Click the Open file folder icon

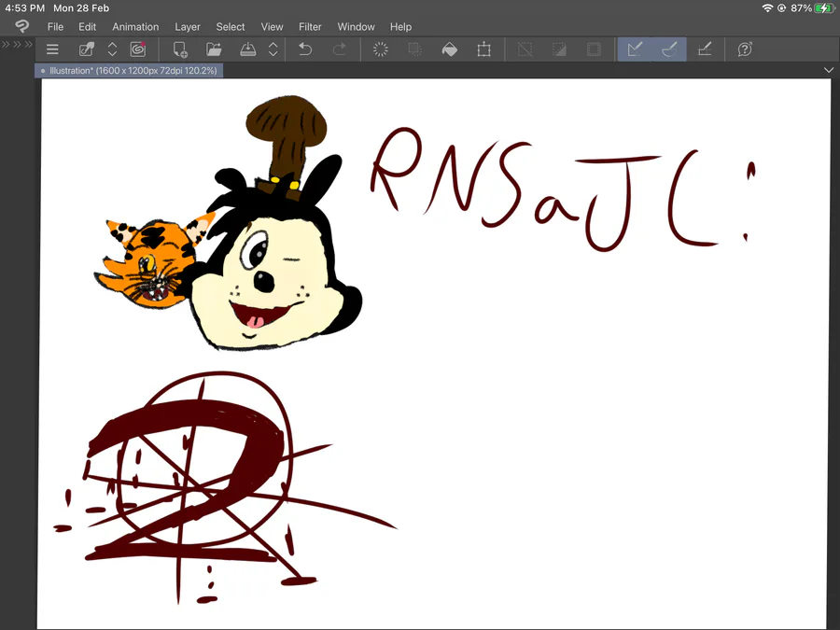pos(214,49)
